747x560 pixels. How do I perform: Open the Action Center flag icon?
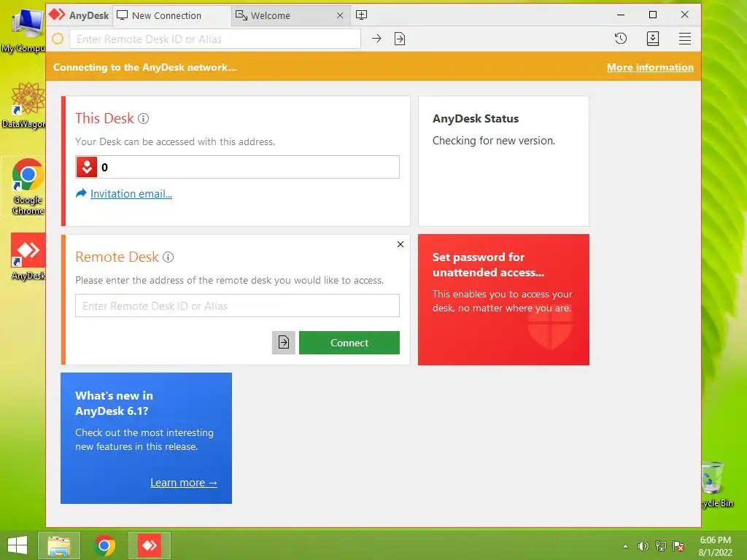click(x=678, y=546)
